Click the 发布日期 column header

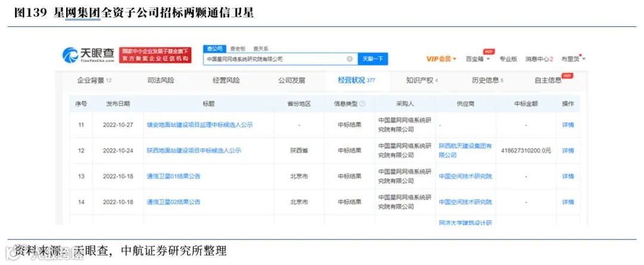[118, 104]
